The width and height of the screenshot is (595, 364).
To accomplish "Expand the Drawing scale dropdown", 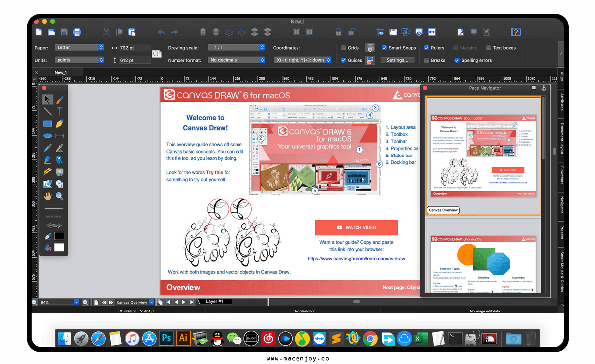I will 237,48.
